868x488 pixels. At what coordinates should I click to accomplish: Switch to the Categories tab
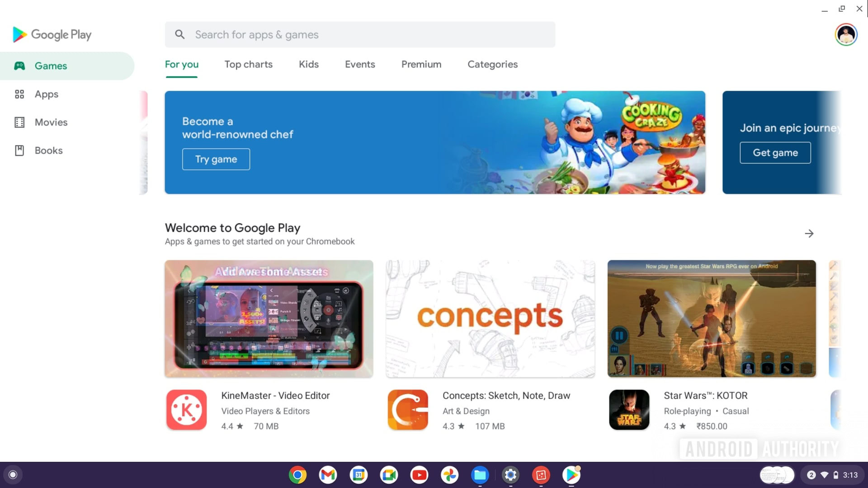pyautogui.click(x=492, y=64)
